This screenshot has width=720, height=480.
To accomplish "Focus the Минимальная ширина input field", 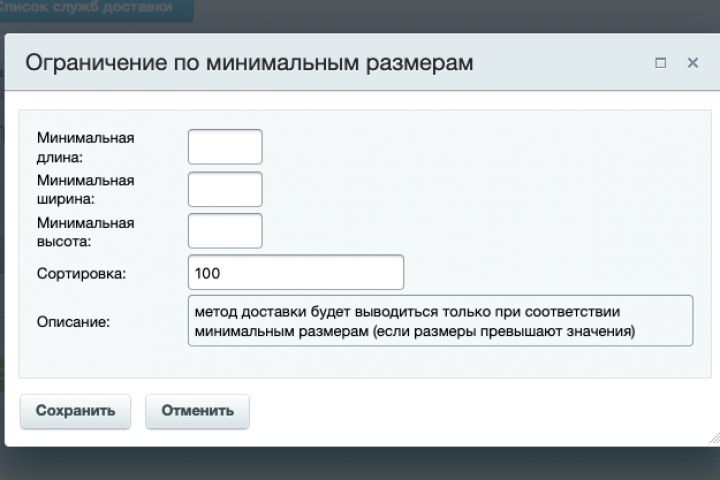I will (225, 189).
